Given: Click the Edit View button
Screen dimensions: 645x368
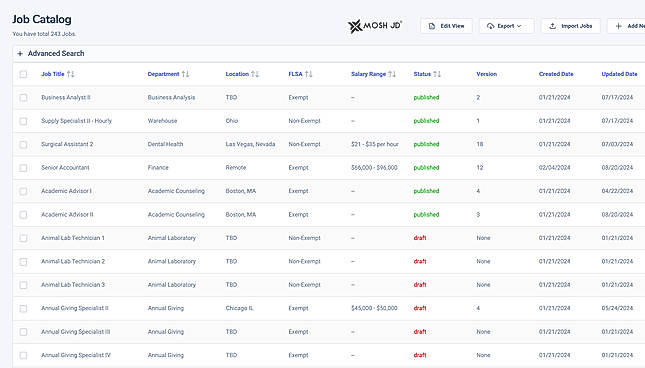Looking at the screenshot, I should click(x=446, y=26).
